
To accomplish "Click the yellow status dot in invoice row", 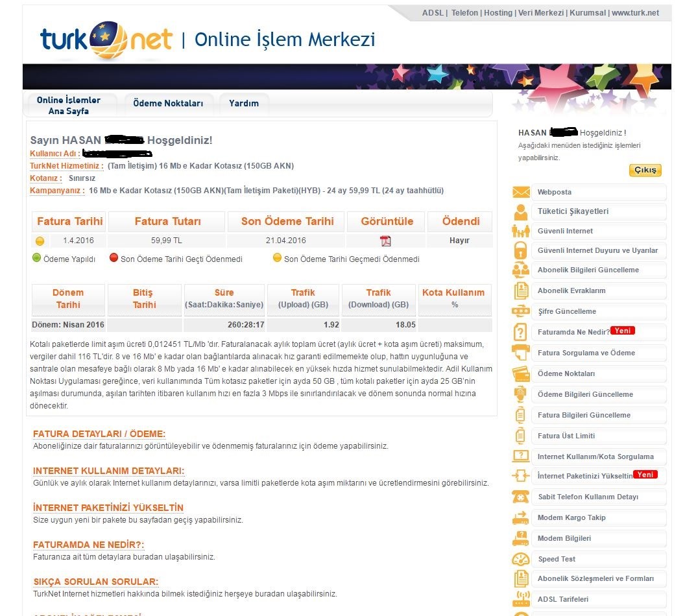I will 40,241.
